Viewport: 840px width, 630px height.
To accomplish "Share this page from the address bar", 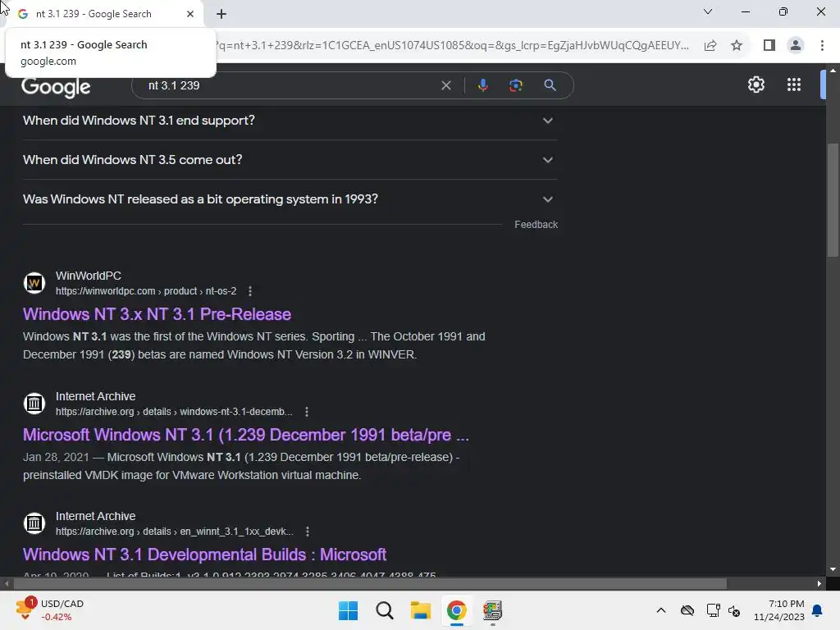I will click(x=710, y=46).
